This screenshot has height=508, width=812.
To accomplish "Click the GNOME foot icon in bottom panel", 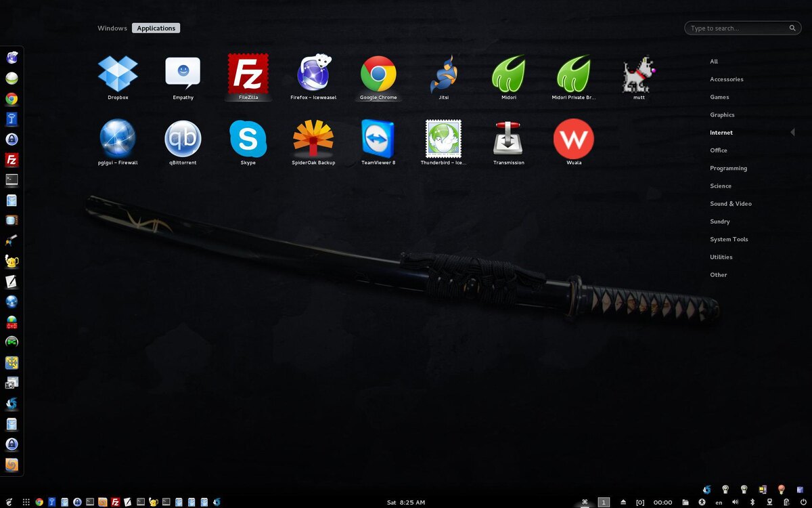I will [x=8, y=502].
